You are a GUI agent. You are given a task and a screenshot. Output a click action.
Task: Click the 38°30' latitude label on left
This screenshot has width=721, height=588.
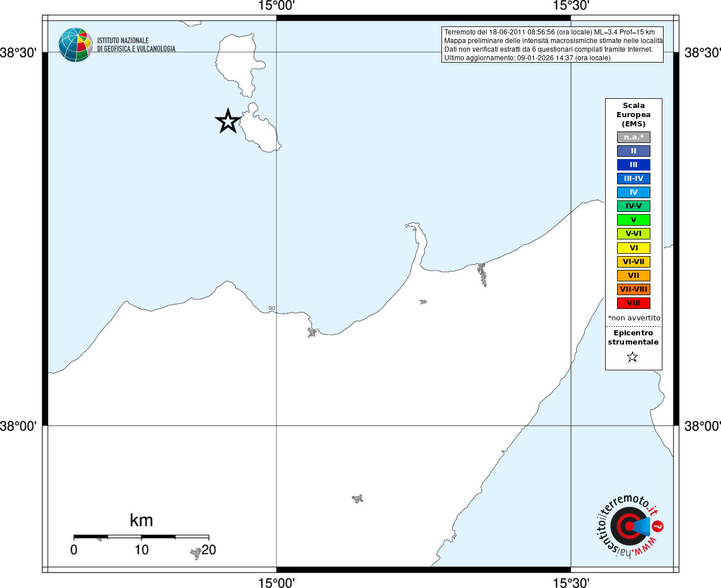[x=18, y=53]
